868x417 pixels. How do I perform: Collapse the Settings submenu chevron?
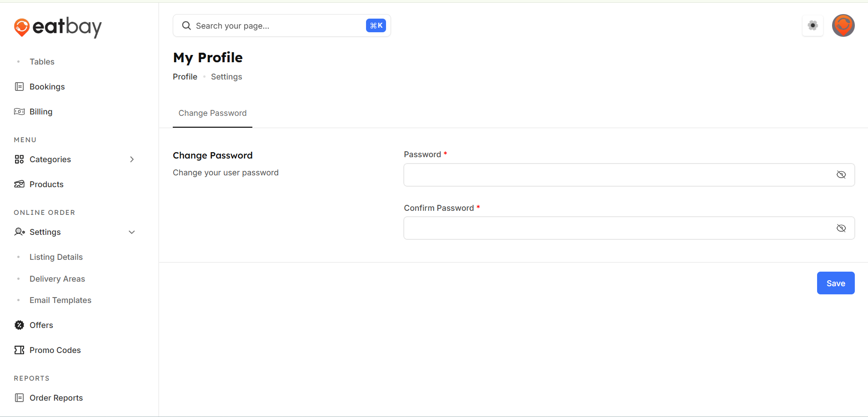tap(132, 232)
